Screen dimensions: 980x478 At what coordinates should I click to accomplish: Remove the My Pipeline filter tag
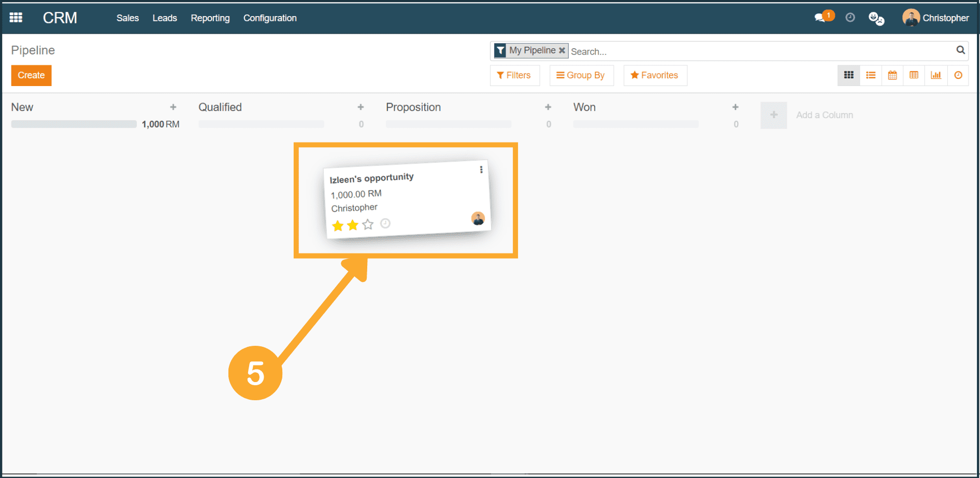click(x=562, y=50)
